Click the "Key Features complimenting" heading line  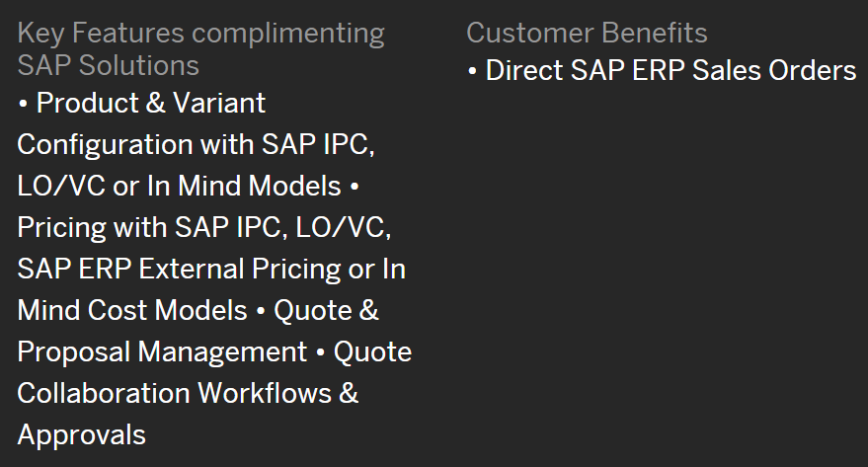pos(200,34)
